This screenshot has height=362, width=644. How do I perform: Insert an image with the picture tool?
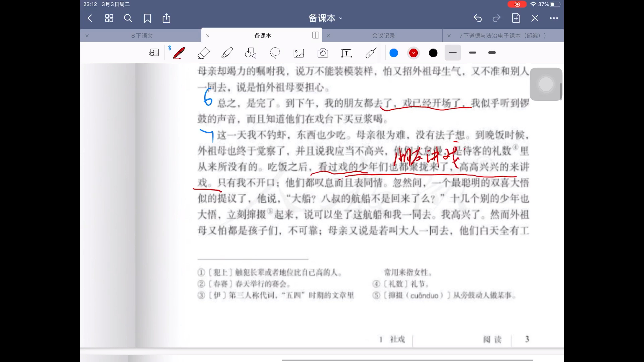299,53
